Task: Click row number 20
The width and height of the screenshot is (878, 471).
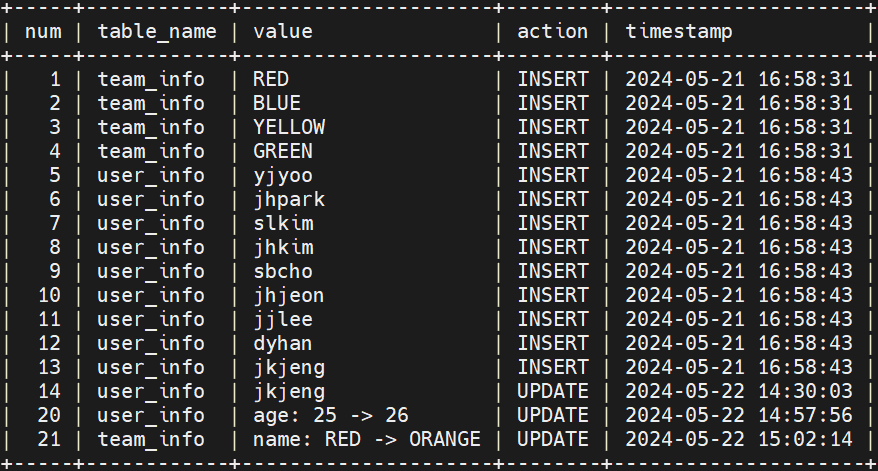Action: point(49,416)
